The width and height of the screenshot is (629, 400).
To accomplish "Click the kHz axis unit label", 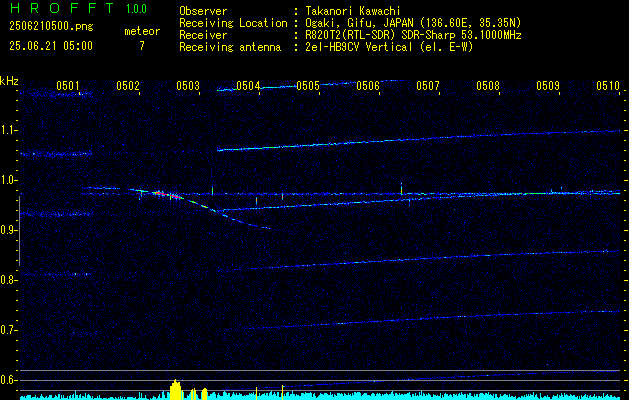I will coord(9,80).
